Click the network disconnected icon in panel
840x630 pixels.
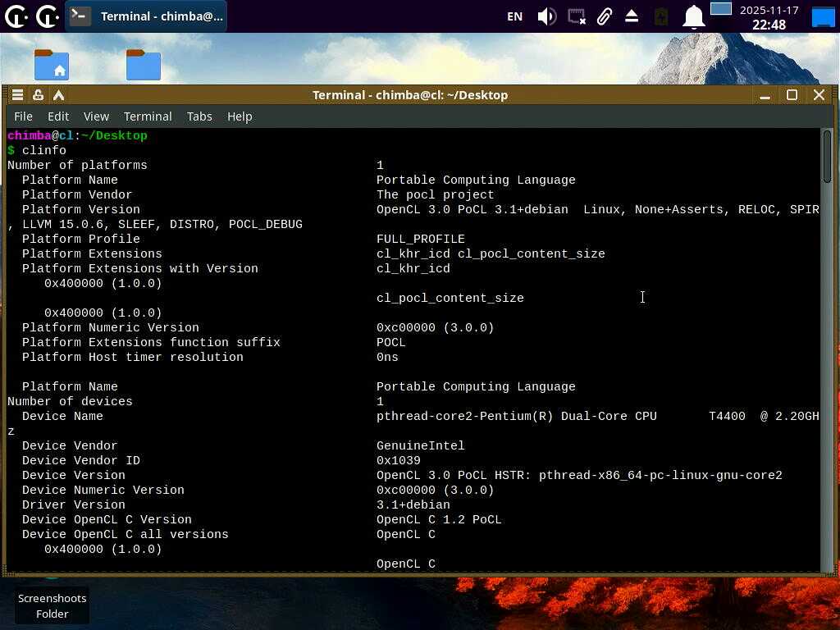[x=577, y=16]
